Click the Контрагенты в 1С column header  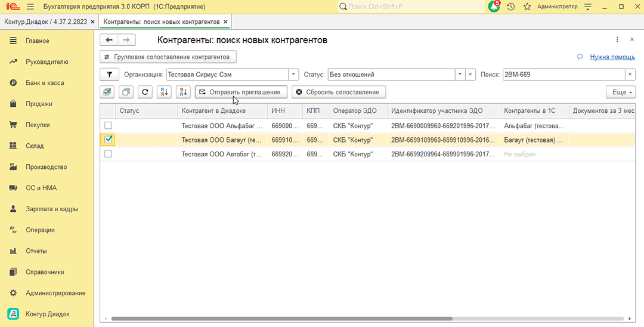(x=534, y=111)
